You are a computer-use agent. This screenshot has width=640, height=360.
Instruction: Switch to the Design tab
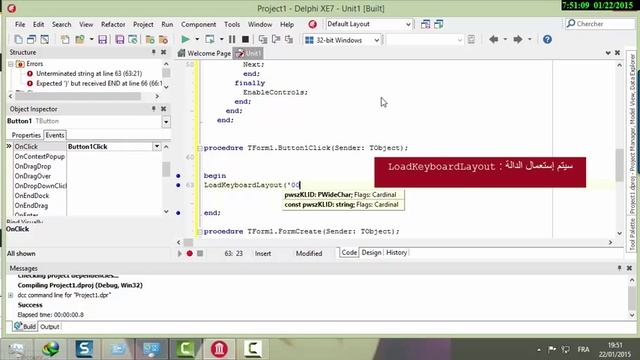371,253
